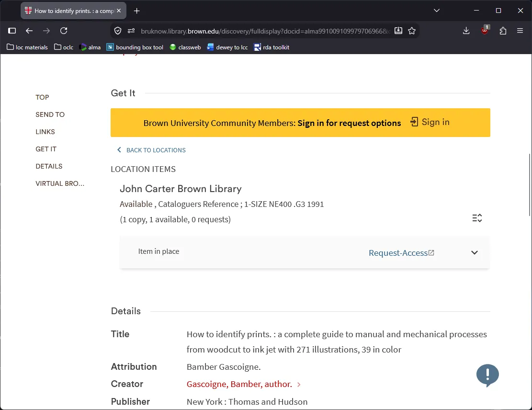This screenshot has width=532, height=410.
Task: Click the Item in place status text
Action: point(158,251)
